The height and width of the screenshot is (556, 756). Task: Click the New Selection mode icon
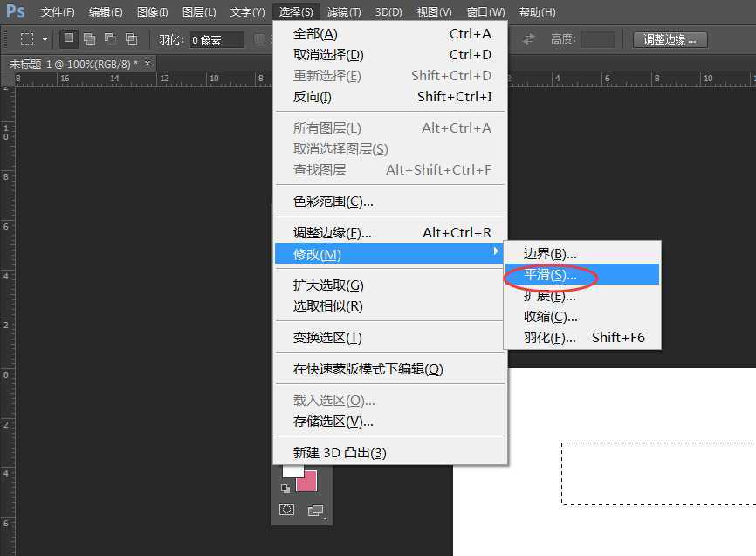pyautogui.click(x=67, y=38)
